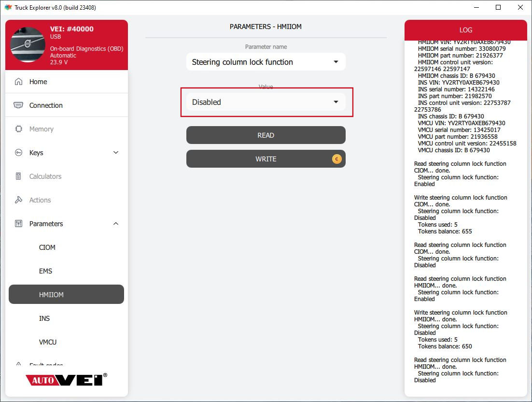532x402 pixels.
Task: Open the Memory menu item
Action: [x=67, y=129]
